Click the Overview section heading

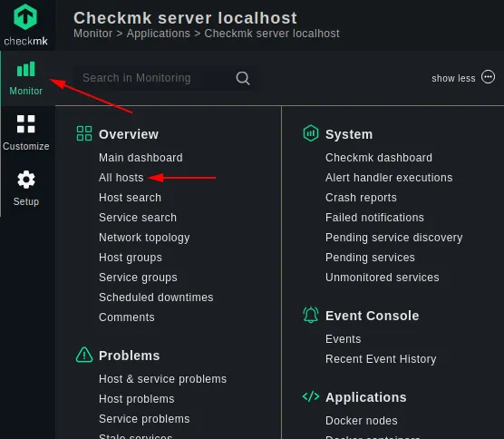pyautogui.click(x=129, y=134)
